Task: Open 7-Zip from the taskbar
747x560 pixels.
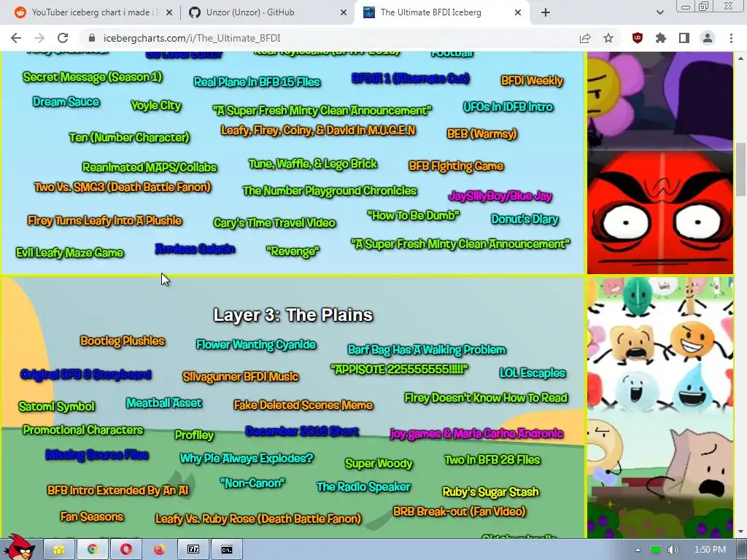Action: point(193,550)
